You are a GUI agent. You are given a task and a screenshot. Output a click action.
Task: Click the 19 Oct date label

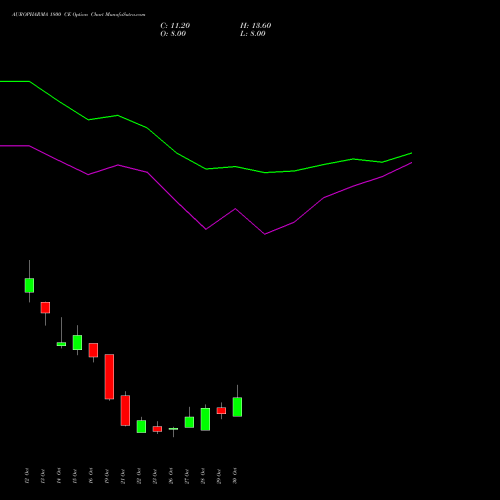107,476
